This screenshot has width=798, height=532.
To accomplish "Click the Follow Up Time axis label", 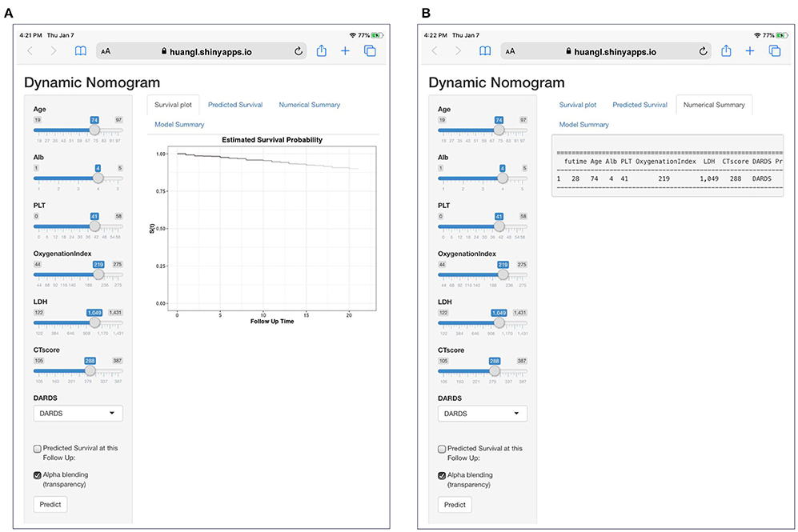I will [272, 322].
